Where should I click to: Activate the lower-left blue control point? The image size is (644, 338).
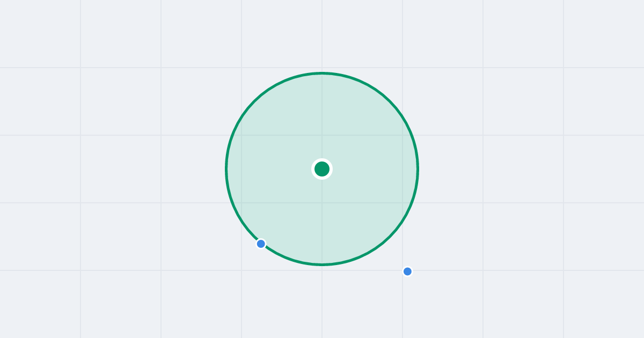(x=261, y=244)
